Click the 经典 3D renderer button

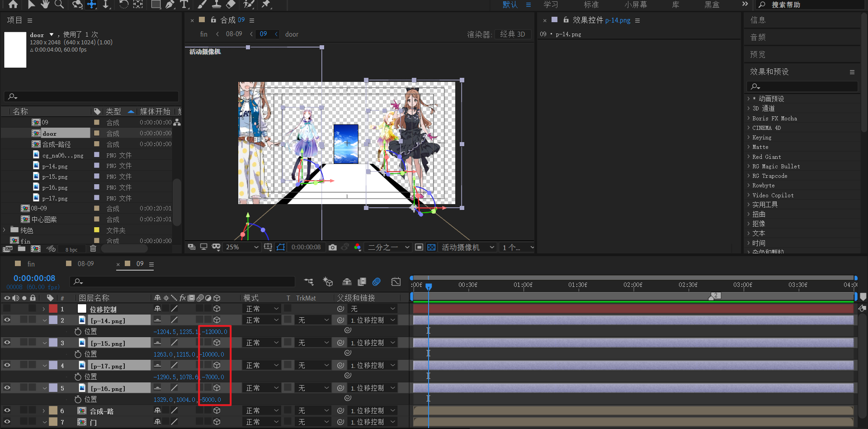pos(513,34)
